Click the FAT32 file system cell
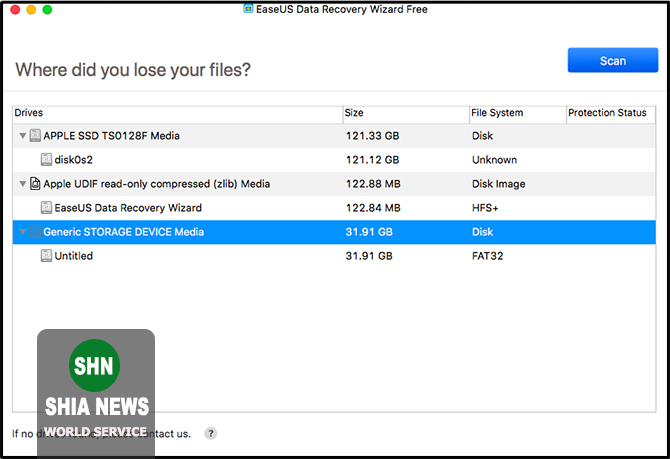Image resolution: width=670 pixels, height=459 pixels. [x=488, y=256]
